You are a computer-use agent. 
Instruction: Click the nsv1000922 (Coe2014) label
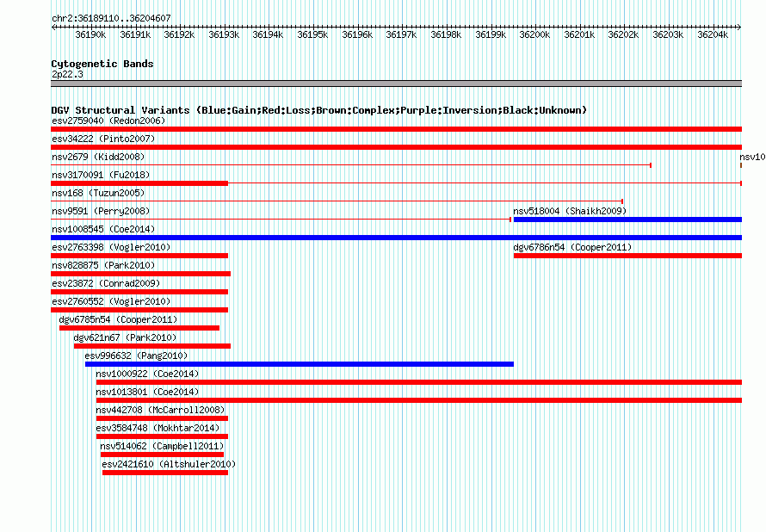coord(147,374)
